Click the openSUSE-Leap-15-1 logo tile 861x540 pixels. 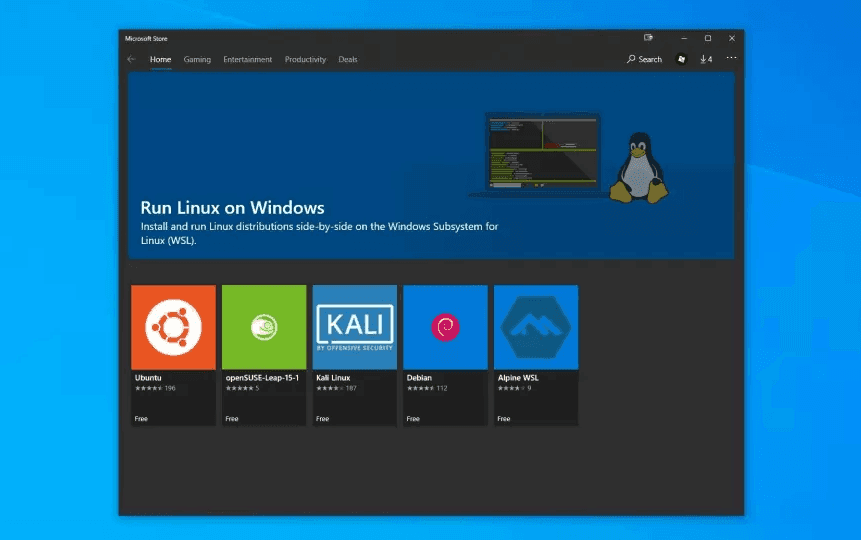tap(264, 327)
